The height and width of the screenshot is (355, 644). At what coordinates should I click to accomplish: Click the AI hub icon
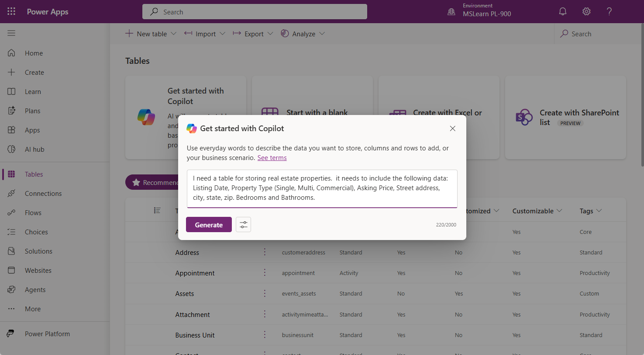click(11, 149)
